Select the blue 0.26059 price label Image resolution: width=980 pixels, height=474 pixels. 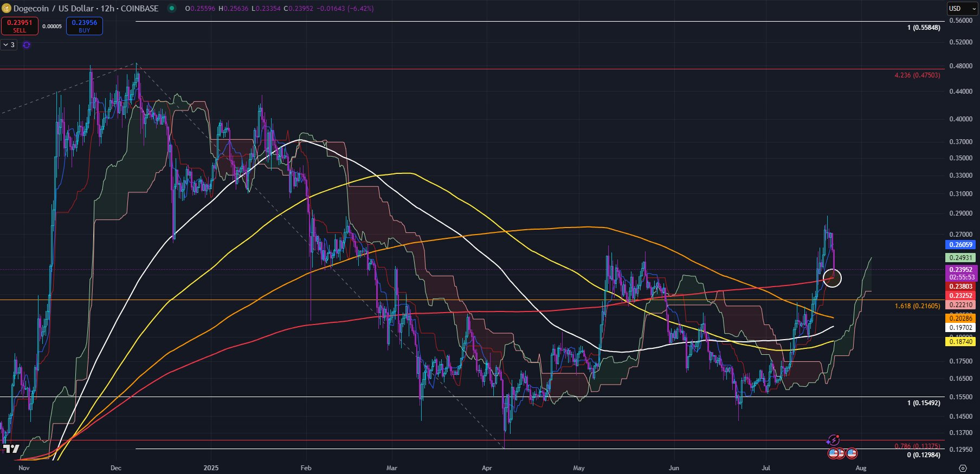click(x=960, y=245)
